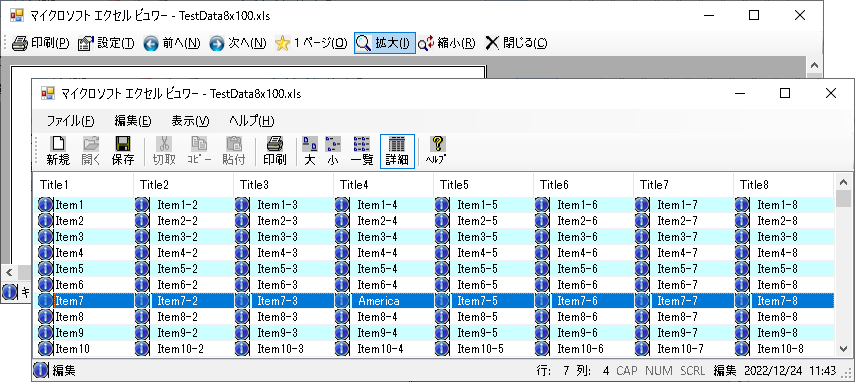Click the NUM indicator in status bar
Viewport: 855px width, 382px height.
659,371
